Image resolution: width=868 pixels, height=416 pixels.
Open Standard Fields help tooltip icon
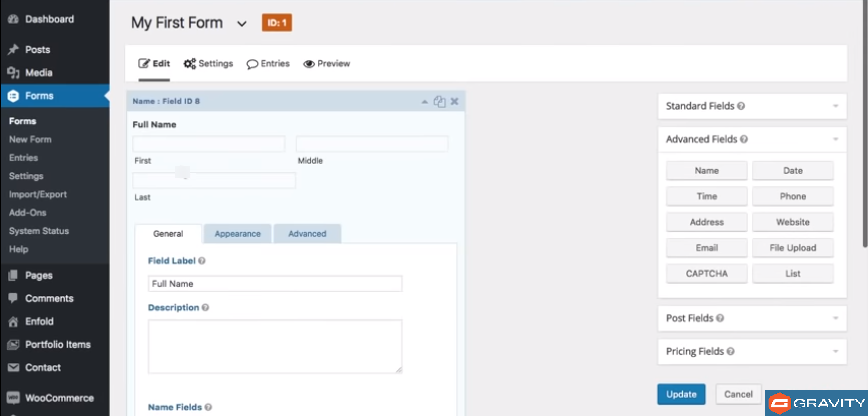(741, 106)
